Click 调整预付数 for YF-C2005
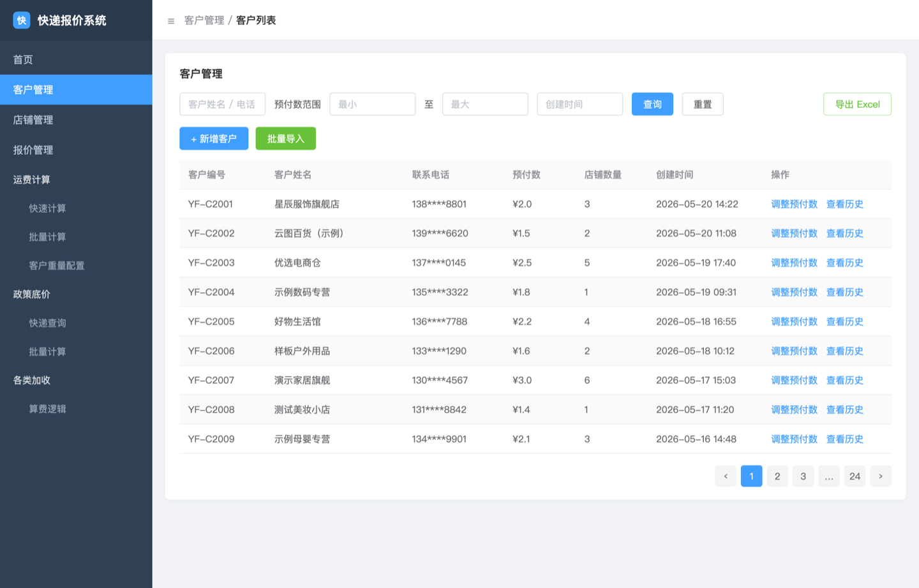Viewport: 919px width, 588px height. (x=795, y=321)
